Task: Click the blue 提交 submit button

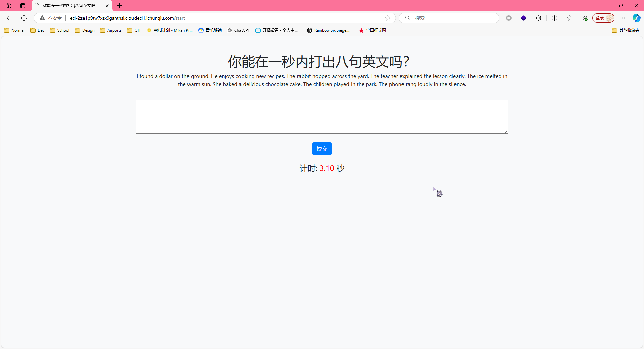Action: point(322,149)
